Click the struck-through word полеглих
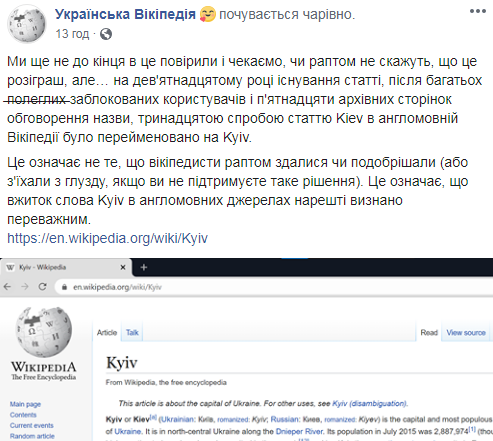 [36, 99]
